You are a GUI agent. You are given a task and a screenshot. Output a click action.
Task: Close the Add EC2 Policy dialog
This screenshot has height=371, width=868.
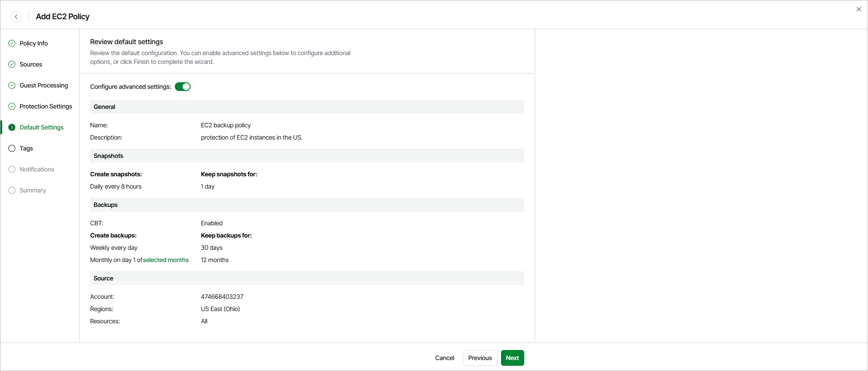858,9
